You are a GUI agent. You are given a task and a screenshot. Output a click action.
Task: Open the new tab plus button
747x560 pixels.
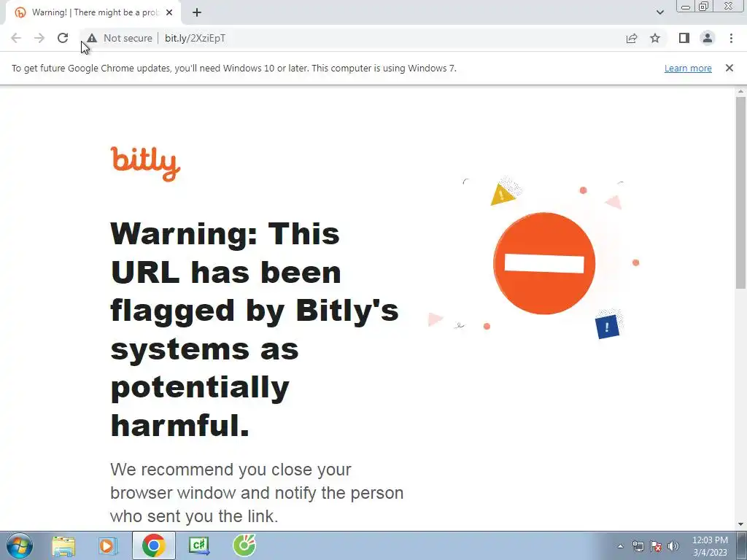(x=197, y=13)
